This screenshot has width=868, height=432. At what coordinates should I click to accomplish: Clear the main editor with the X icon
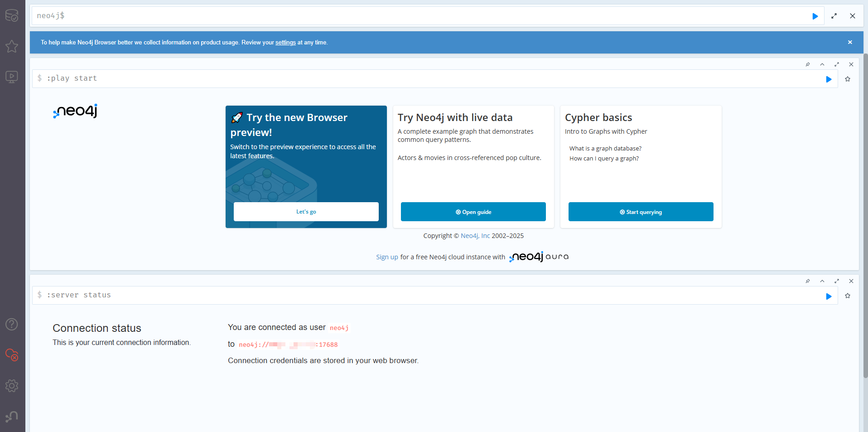(x=853, y=16)
